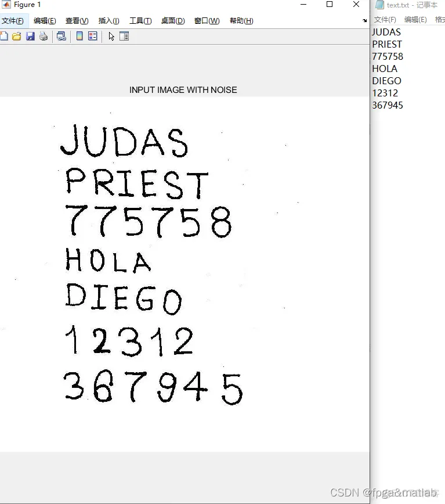Click the 775758 line in Notepad
445x504 pixels.
pos(388,56)
